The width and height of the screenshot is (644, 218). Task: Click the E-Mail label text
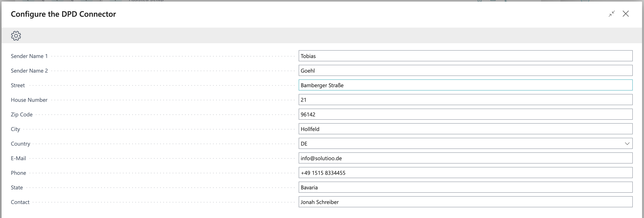18,158
